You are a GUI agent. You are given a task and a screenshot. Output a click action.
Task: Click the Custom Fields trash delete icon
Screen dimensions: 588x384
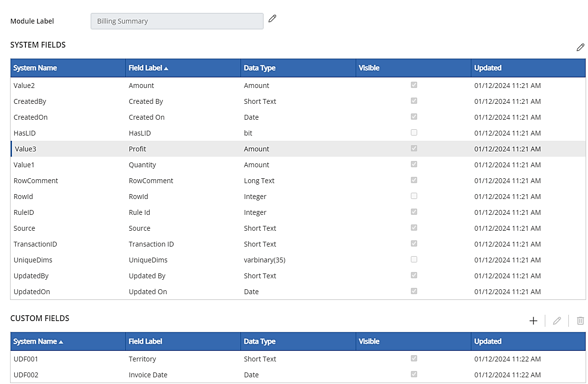pos(580,321)
